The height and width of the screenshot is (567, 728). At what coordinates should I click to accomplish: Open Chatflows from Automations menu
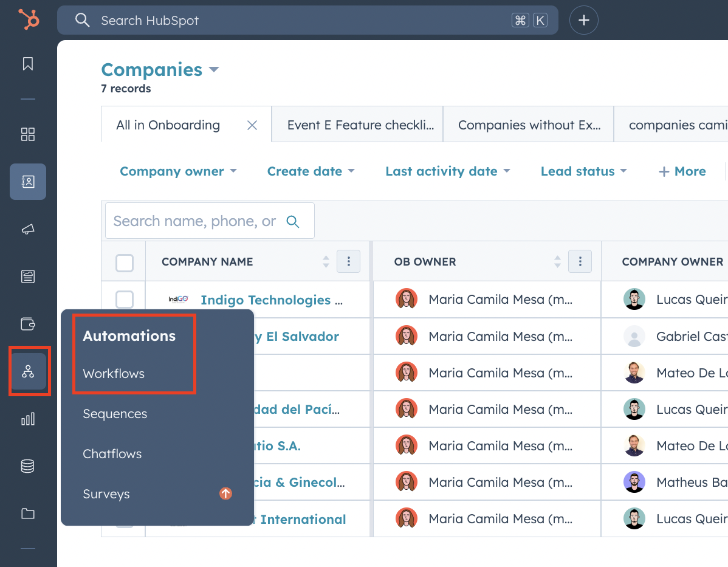coord(112,454)
